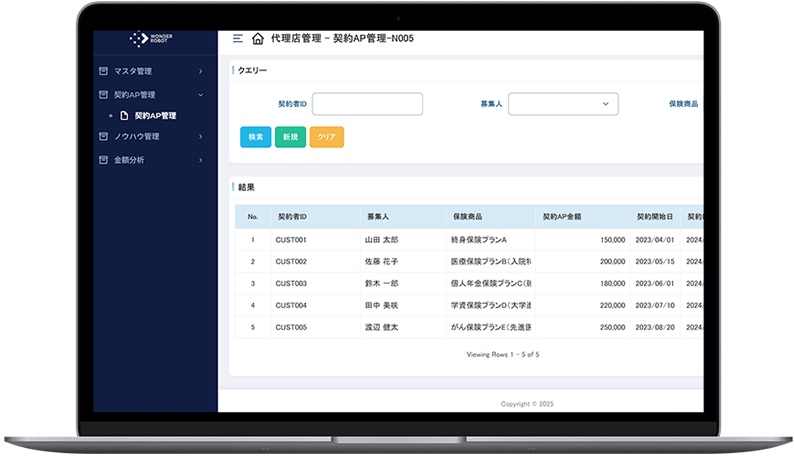Click the green 新規 button
Viewport: 794px width, 459px height.
(x=290, y=137)
